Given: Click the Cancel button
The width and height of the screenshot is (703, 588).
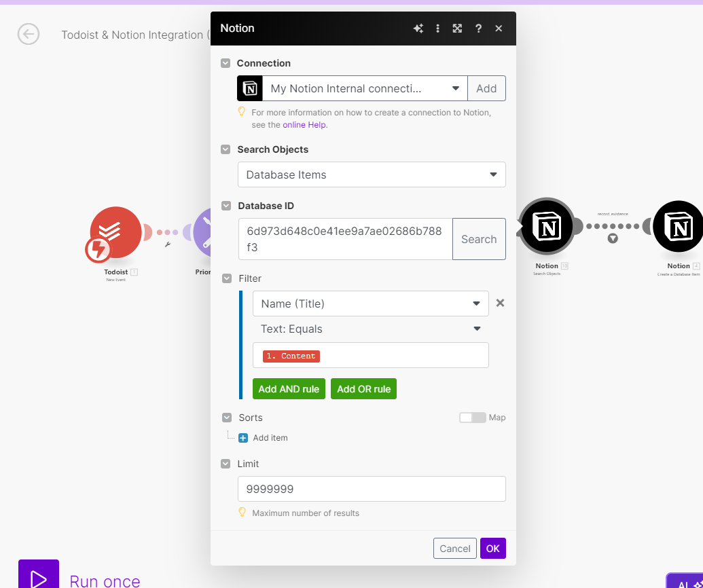Looking at the screenshot, I should tap(454, 548).
